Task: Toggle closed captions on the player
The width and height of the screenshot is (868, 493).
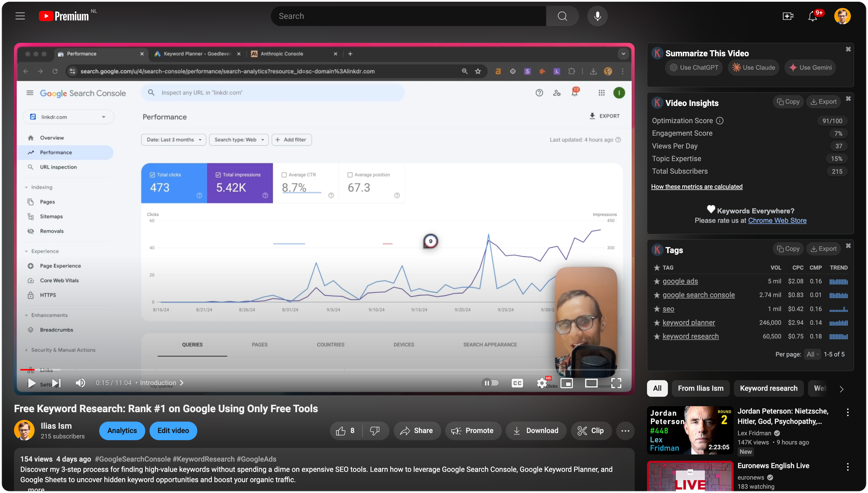Action: point(517,383)
